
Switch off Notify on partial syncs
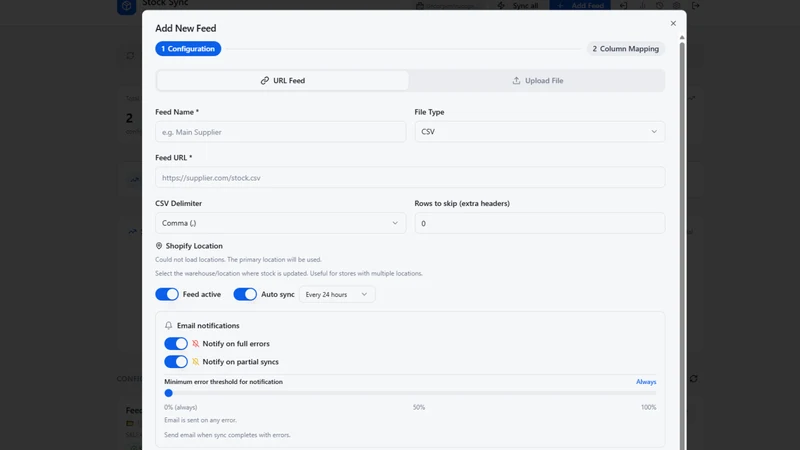176,362
